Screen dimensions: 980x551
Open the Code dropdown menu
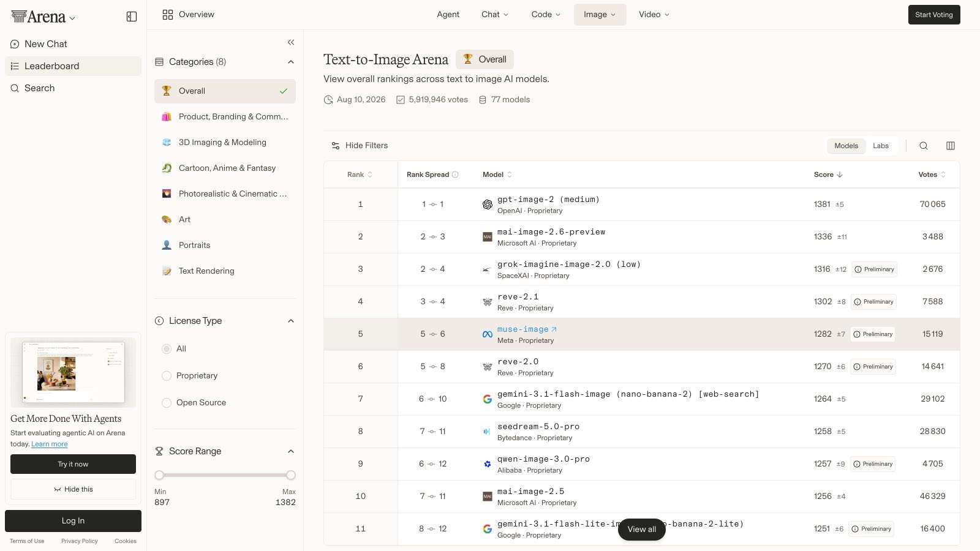pyautogui.click(x=546, y=15)
